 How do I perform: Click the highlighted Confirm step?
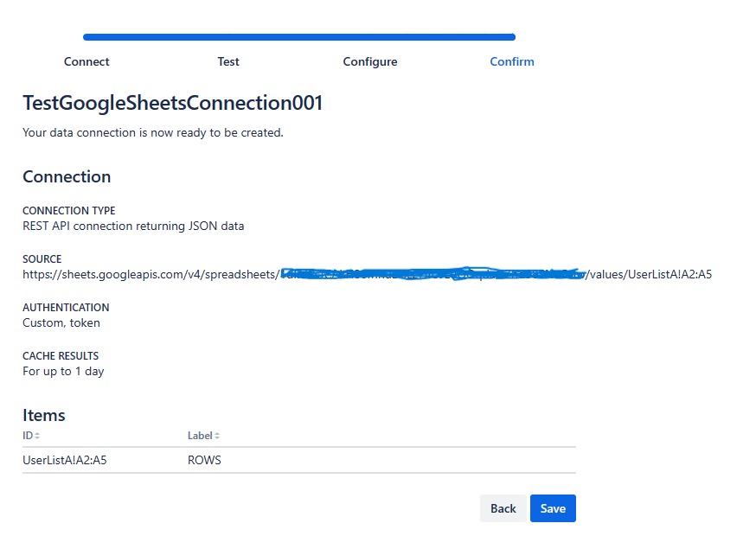[x=511, y=61]
